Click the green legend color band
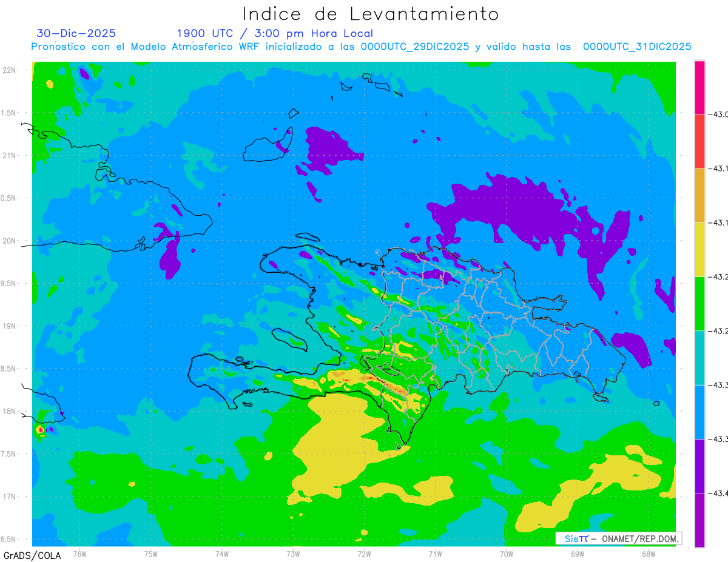 [699, 303]
